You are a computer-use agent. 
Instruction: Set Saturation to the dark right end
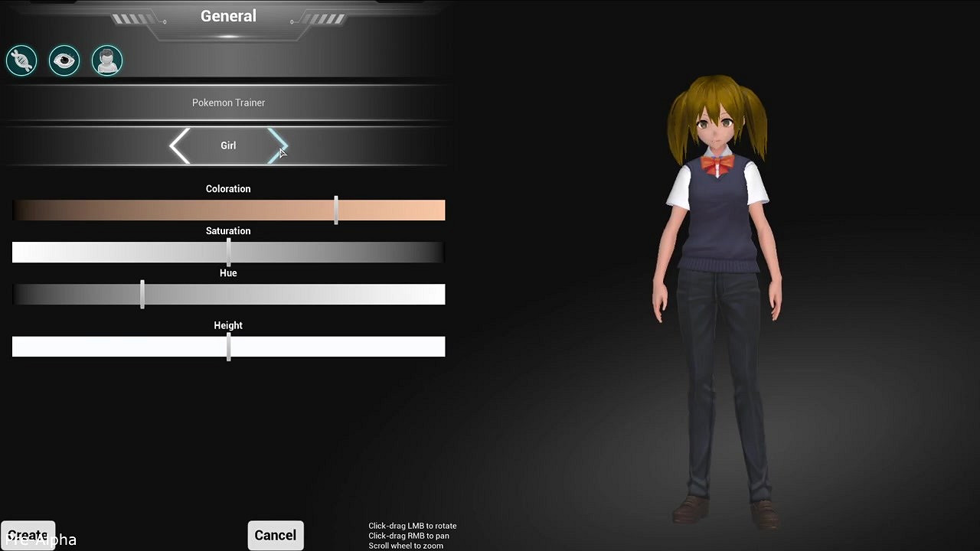442,252
